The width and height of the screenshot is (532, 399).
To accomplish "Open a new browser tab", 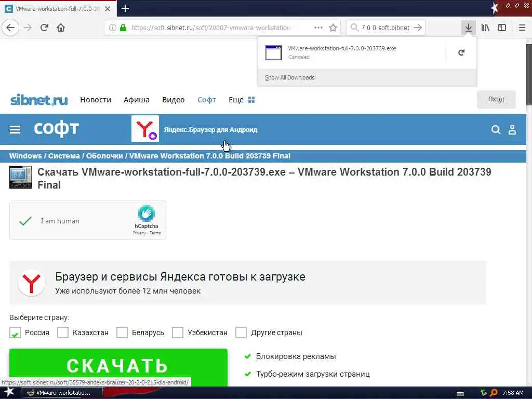I will click(x=125, y=8).
